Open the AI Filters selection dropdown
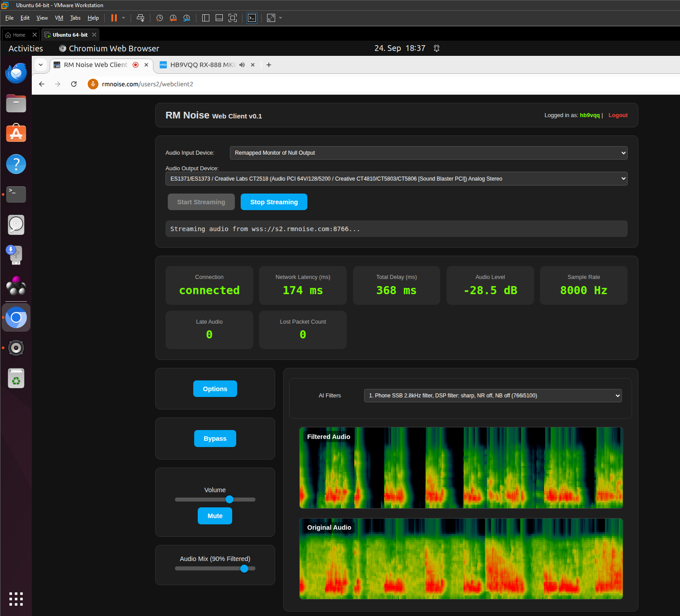 (493, 396)
